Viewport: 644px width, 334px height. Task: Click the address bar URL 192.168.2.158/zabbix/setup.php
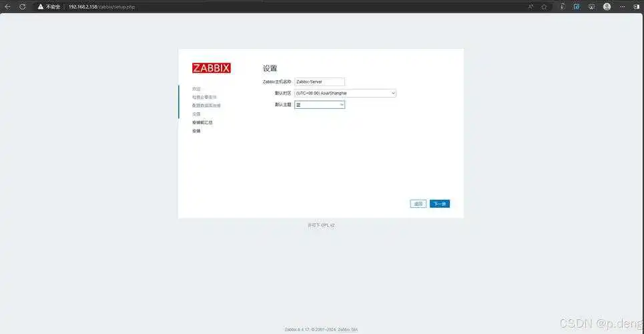pos(101,7)
